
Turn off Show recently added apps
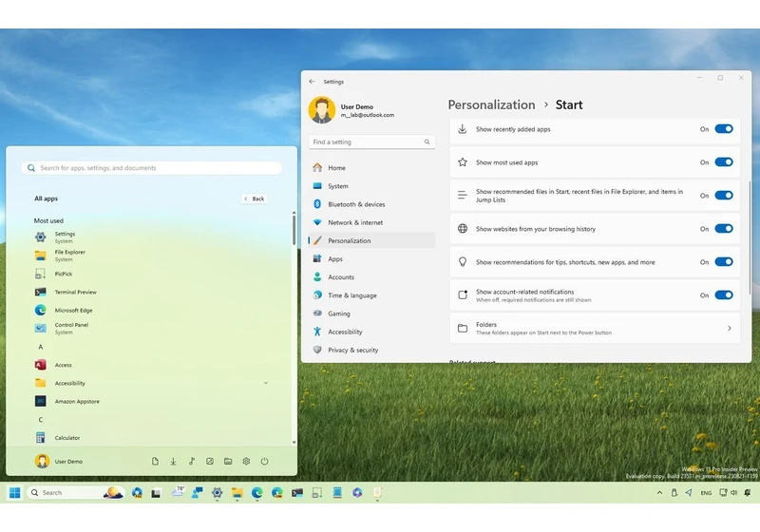point(724,129)
